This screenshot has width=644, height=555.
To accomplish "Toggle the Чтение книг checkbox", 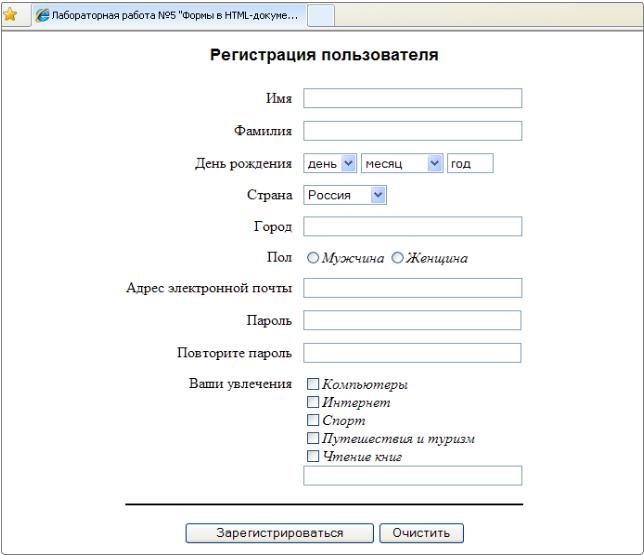I will pyautogui.click(x=313, y=456).
